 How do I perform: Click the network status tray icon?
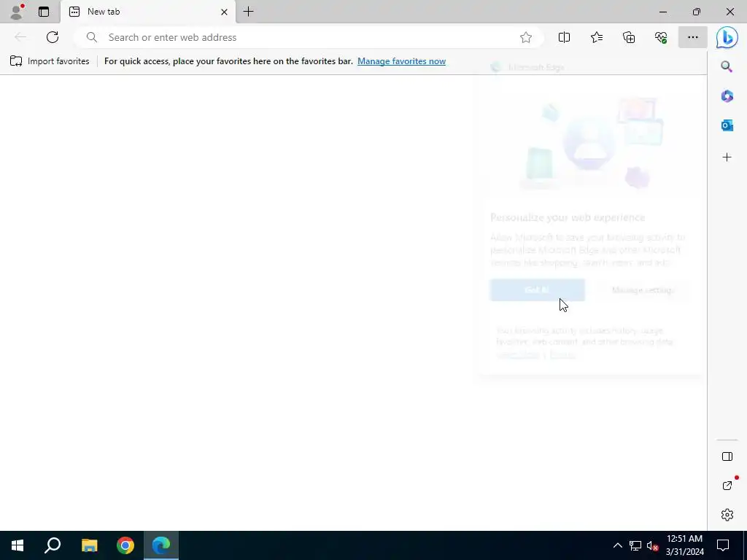(x=635, y=545)
